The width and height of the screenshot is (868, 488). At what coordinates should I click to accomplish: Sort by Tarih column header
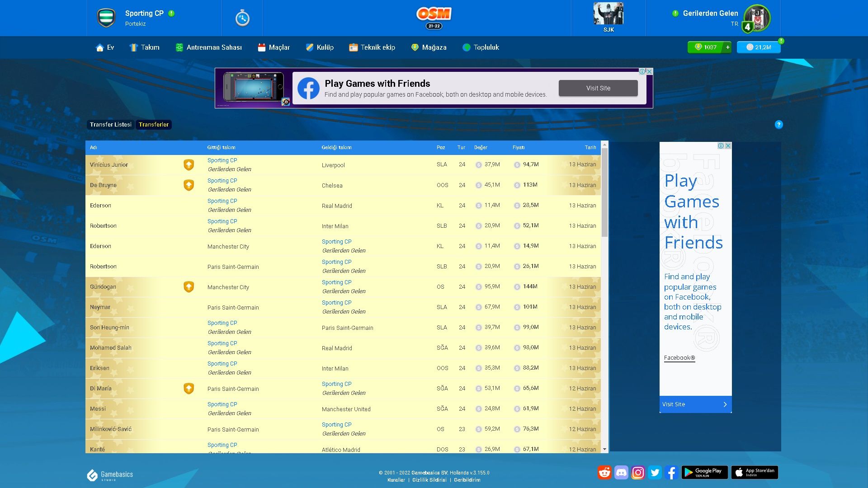[x=590, y=147]
